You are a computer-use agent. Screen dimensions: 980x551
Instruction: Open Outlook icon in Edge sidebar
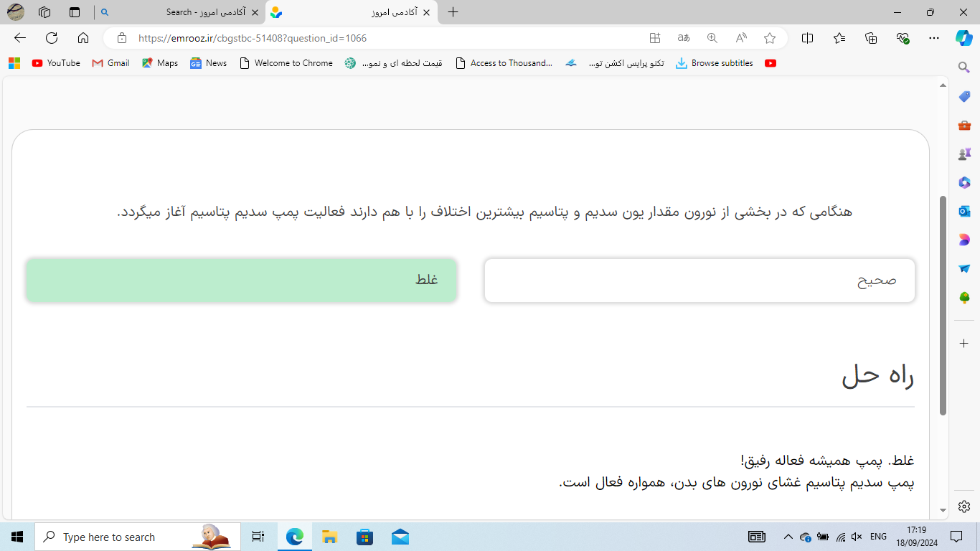[x=964, y=211]
